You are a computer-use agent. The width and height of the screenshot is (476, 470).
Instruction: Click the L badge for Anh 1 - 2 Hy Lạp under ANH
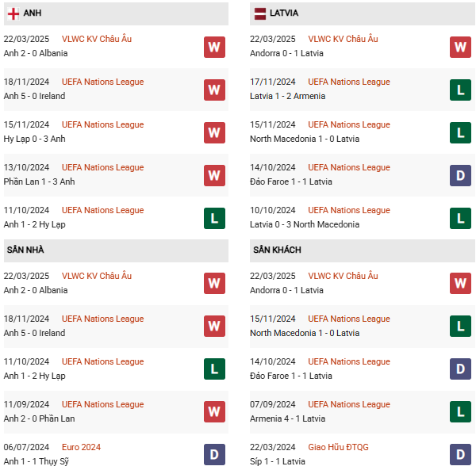pos(214,218)
